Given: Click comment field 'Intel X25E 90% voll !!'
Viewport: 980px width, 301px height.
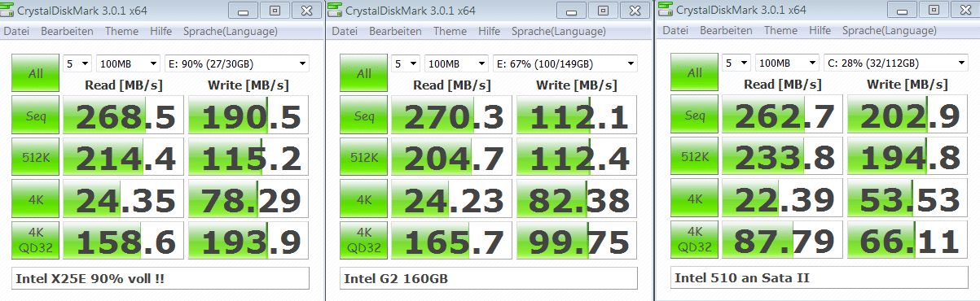Looking at the screenshot, I should [160, 278].
